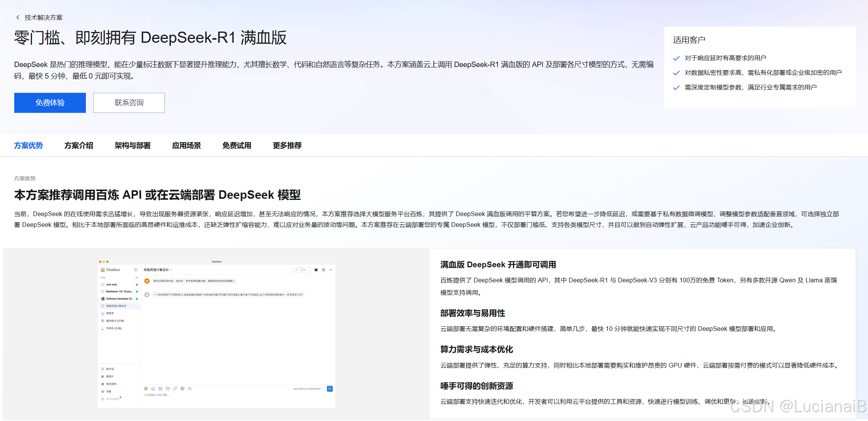Click the link attachment icon in Chatbox input bar
This screenshot has height=421, width=868.
[175, 389]
